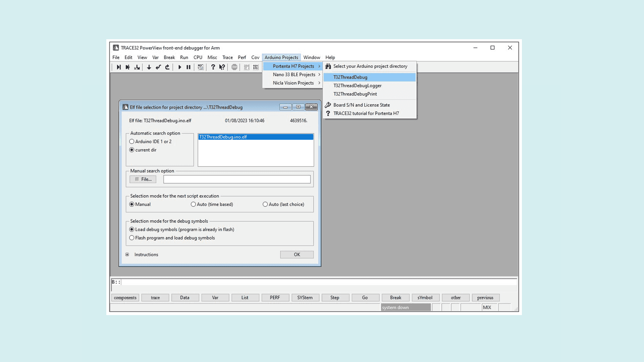Click the grey STOP sign icon

point(234,67)
